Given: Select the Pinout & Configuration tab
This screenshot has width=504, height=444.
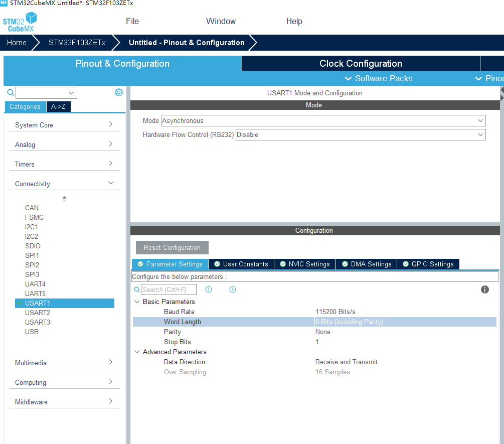Looking at the screenshot, I should pos(122,63).
